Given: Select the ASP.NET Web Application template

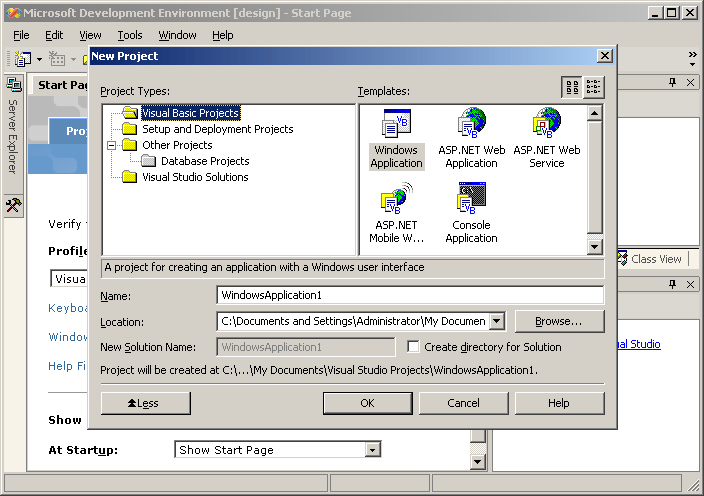Looking at the screenshot, I should click(x=471, y=138).
